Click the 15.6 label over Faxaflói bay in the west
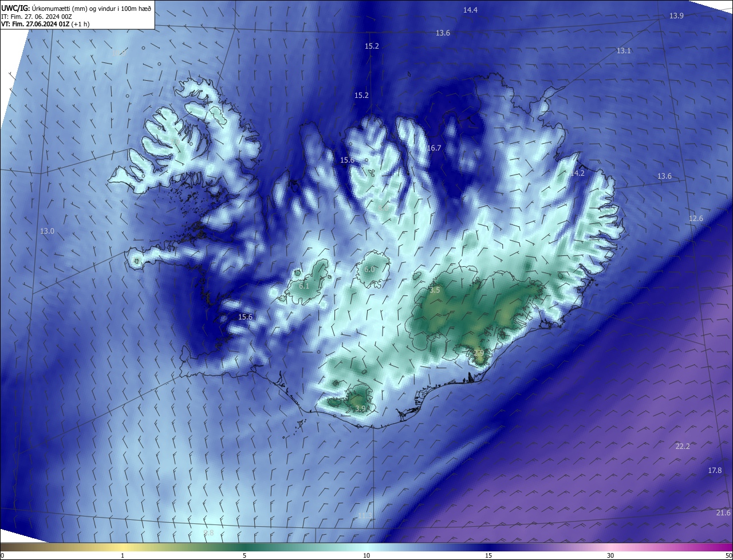The image size is (733, 560). (x=245, y=317)
